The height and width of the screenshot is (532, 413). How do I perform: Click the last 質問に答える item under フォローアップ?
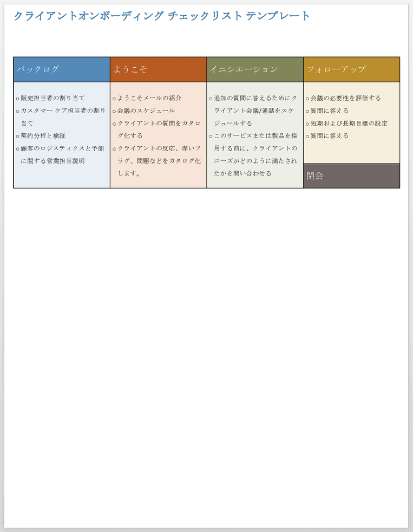(x=330, y=136)
